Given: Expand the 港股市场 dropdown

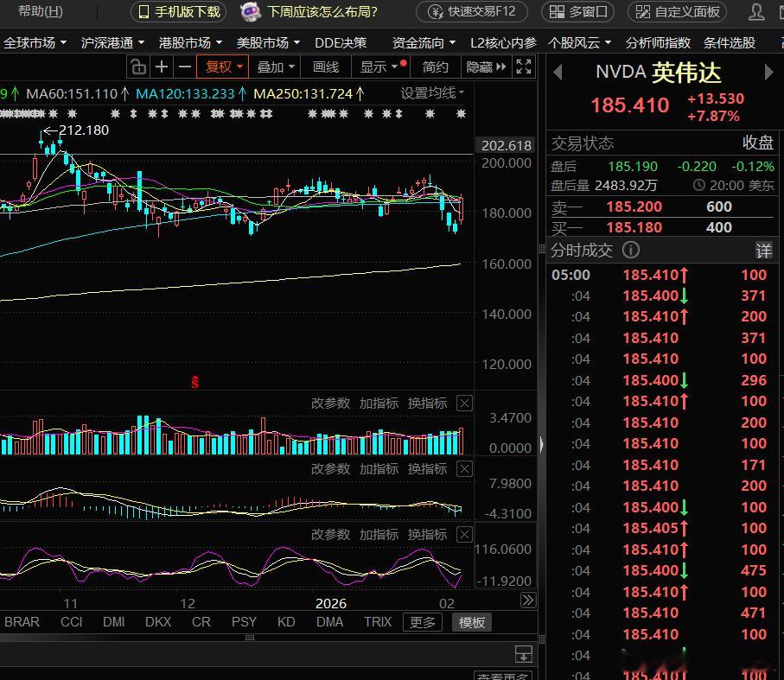Looking at the screenshot, I should [190, 43].
